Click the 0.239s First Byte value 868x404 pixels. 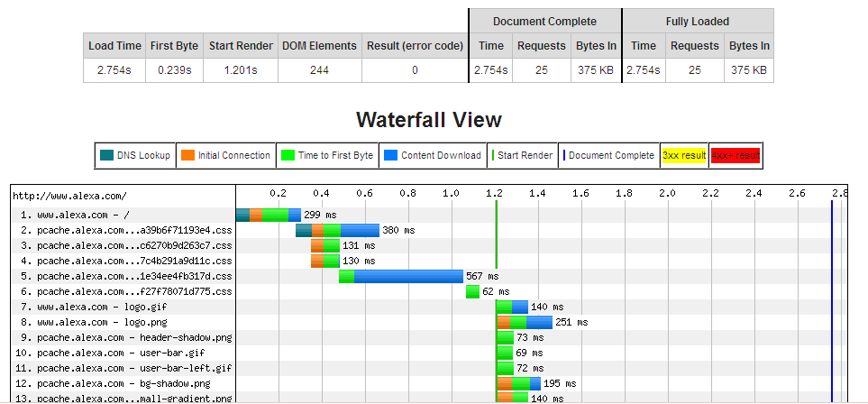click(x=174, y=70)
